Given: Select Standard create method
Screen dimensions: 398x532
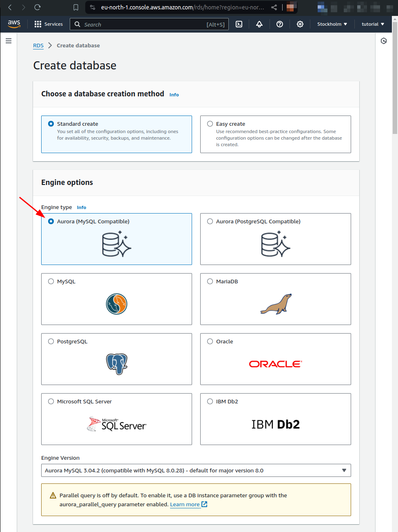Looking at the screenshot, I should click(x=51, y=124).
